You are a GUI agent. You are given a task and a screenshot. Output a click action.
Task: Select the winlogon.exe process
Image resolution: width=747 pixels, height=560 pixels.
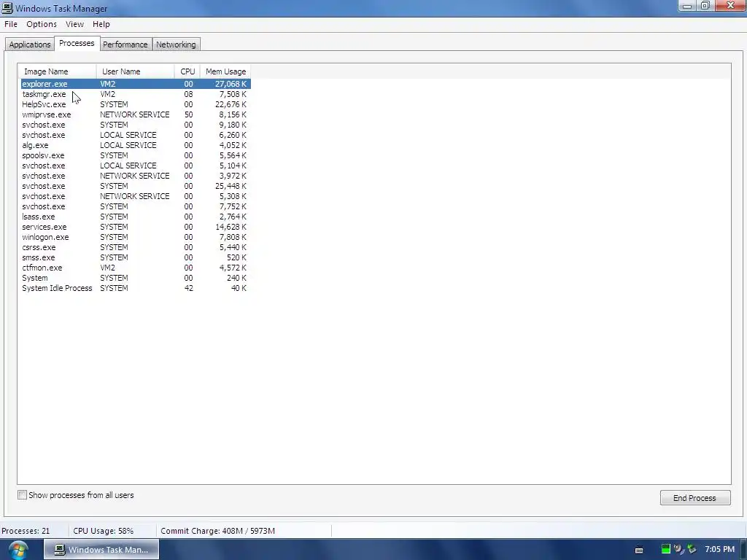click(136, 237)
